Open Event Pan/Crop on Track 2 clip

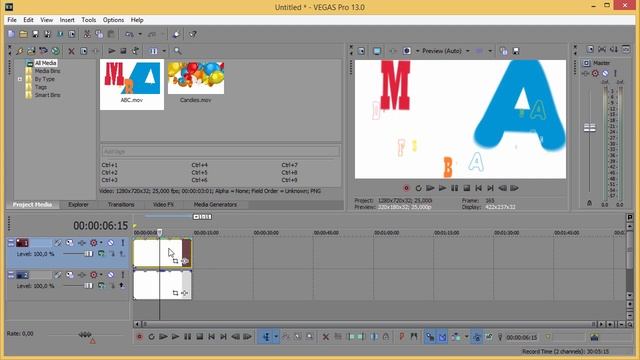pos(175,293)
